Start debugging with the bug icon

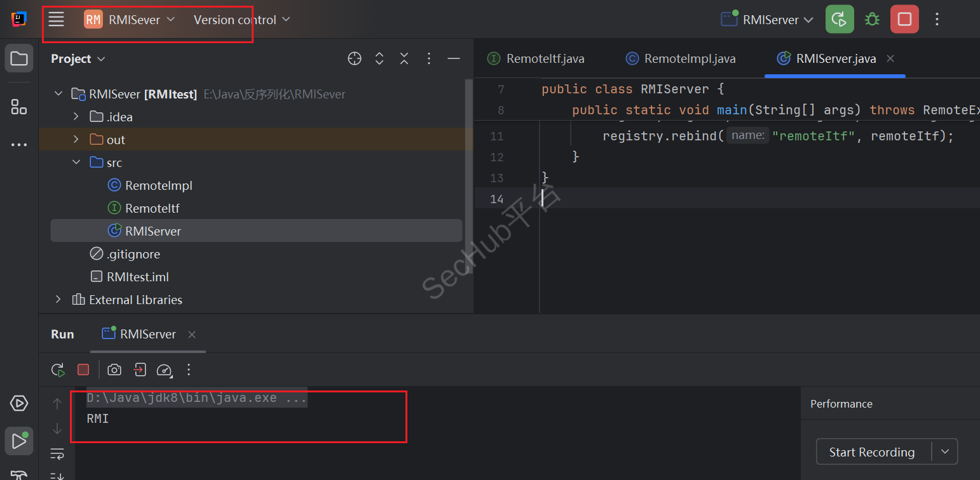872,20
